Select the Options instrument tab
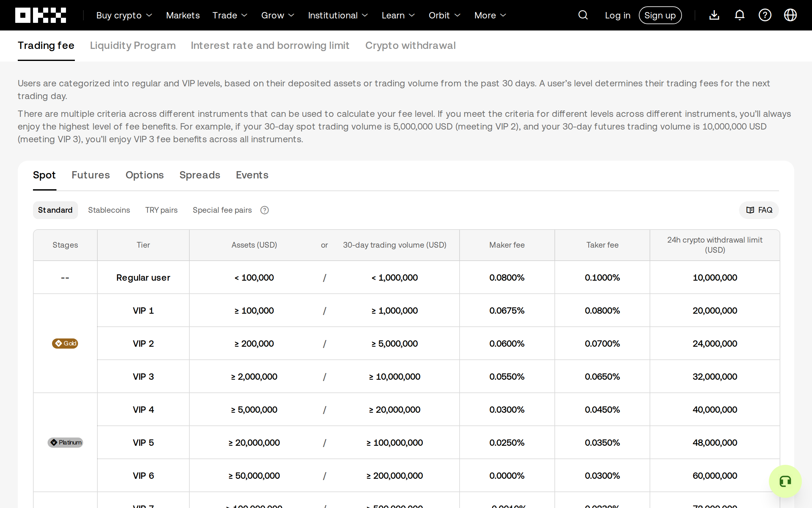Image resolution: width=812 pixels, height=508 pixels. pos(145,175)
